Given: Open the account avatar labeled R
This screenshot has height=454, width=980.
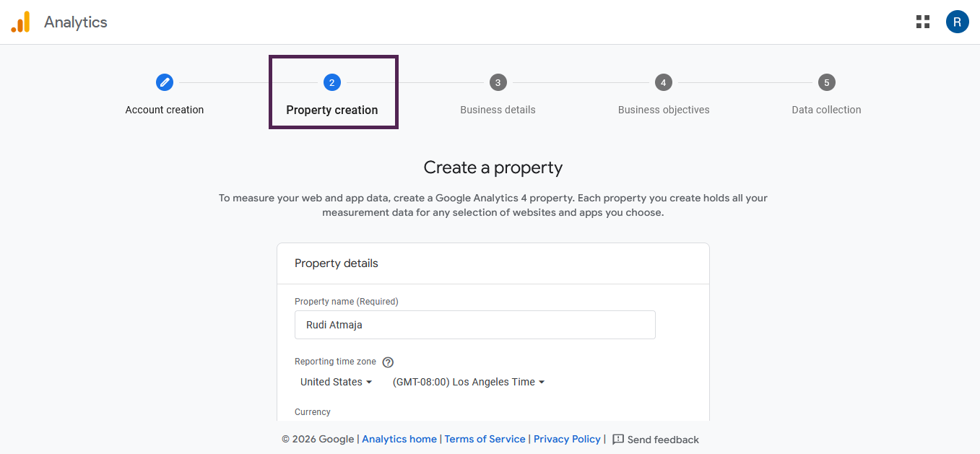Looking at the screenshot, I should pyautogui.click(x=957, y=22).
